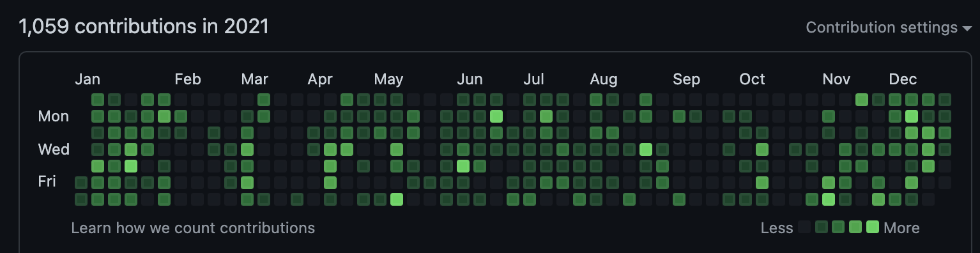Click the 1,059 contributions in 2021 heading
The height and width of the screenshot is (253, 980).
tap(144, 26)
